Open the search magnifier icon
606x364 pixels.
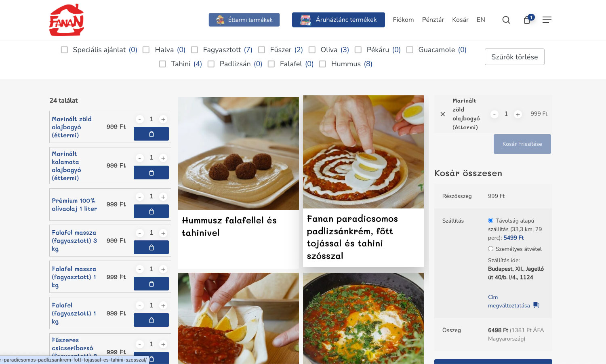tap(506, 20)
